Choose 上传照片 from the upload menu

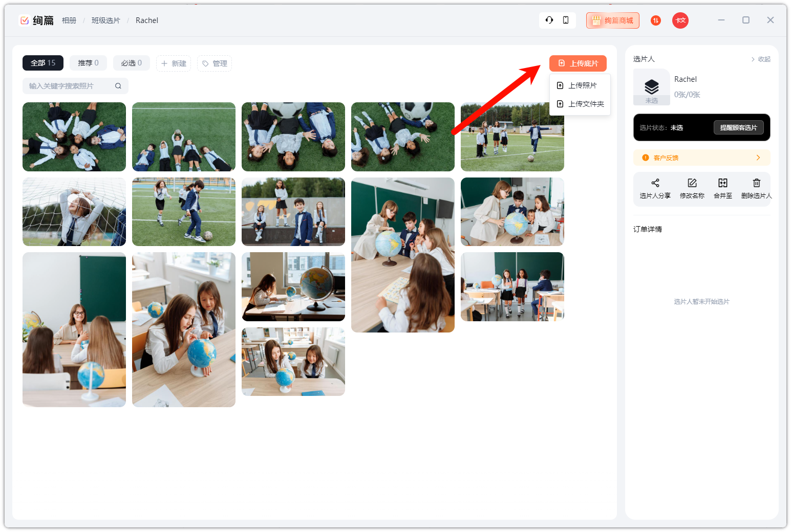582,85
